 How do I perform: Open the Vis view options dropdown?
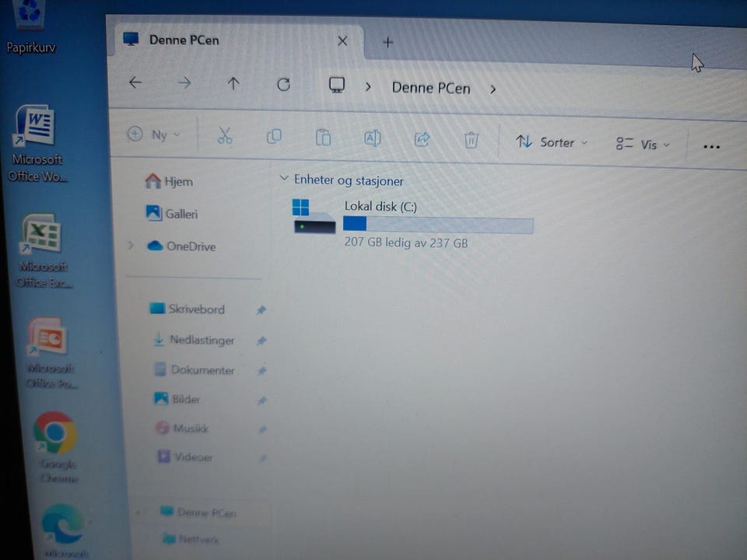tap(644, 145)
